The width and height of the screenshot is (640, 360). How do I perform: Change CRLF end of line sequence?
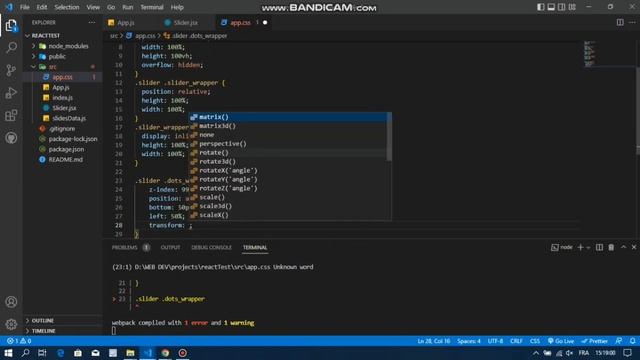(516, 341)
